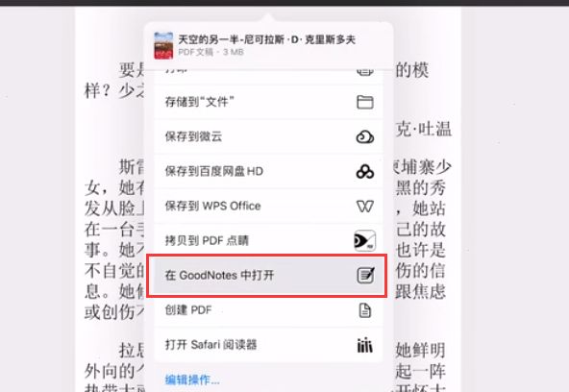Open the 编辑操作... link

coord(192,380)
